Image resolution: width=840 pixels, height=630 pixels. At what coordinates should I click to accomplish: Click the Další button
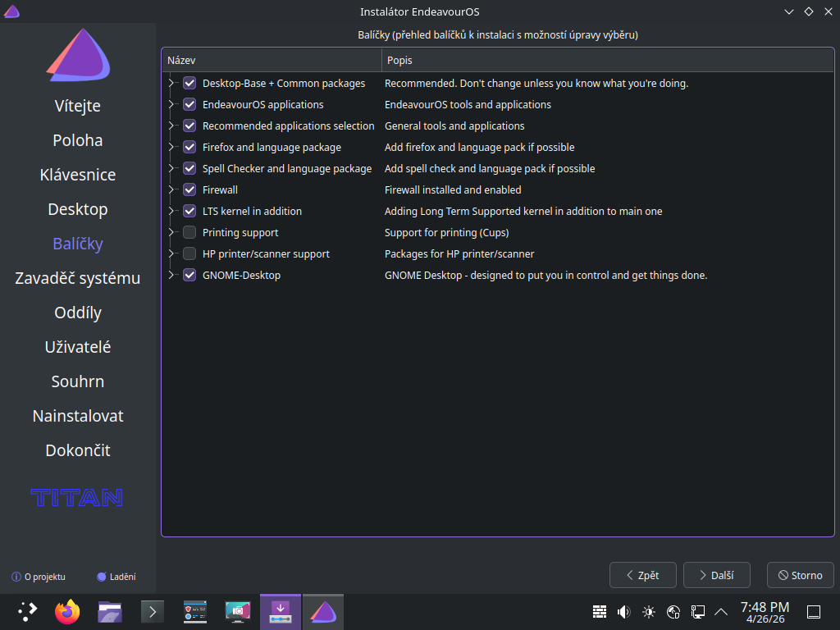tap(716, 575)
